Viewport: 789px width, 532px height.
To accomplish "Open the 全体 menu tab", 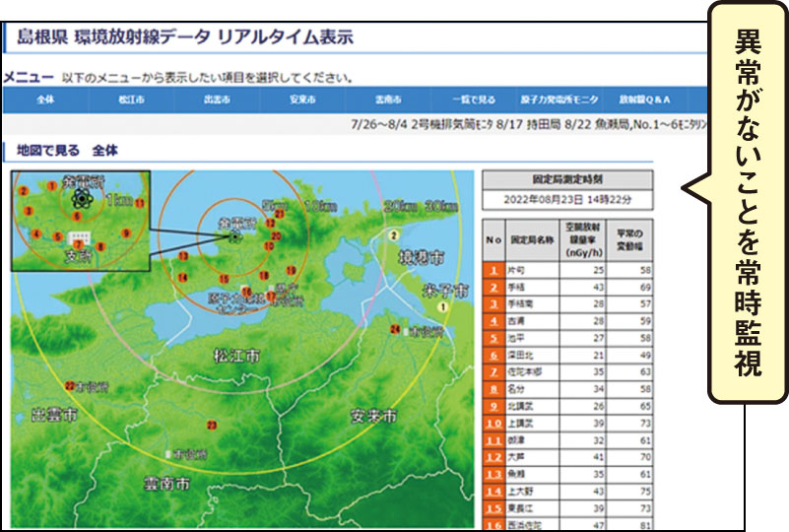I will pyautogui.click(x=45, y=100).
